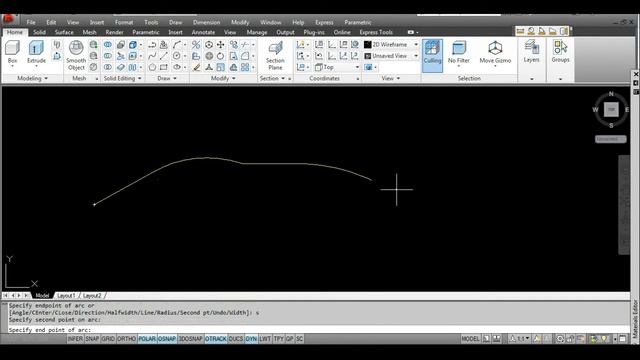
Task: Disable POLAR tracking in status bar
Action: [x=147, y=339]
